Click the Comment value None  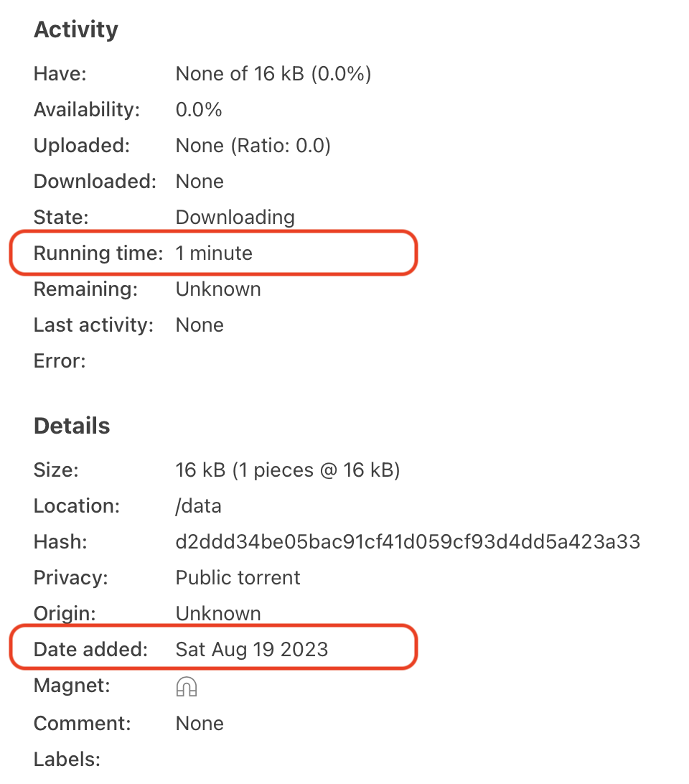(199, 723)
